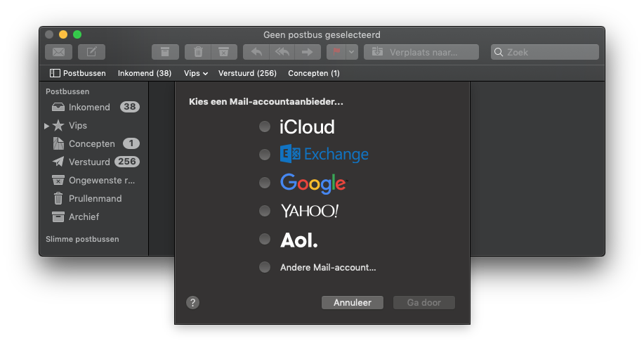This screenshot has height=343, width=644.
Task: Click the Zoek search field
Action: [x=544, y=52]
